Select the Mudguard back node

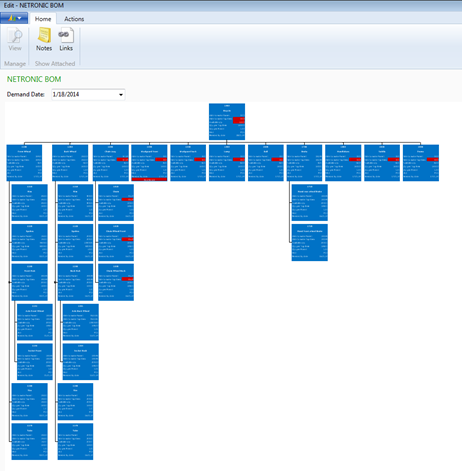point(188,163)
